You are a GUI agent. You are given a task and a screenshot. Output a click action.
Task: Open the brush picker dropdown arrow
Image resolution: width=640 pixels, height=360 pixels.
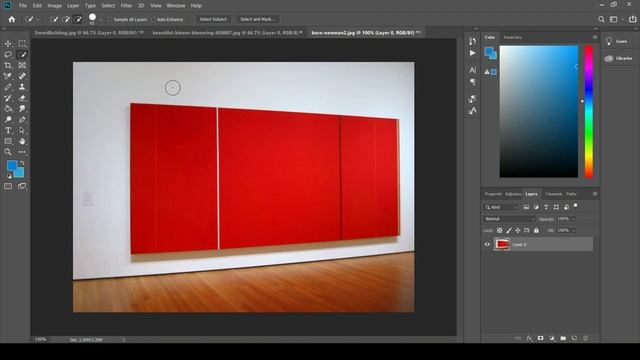(100, 20)
